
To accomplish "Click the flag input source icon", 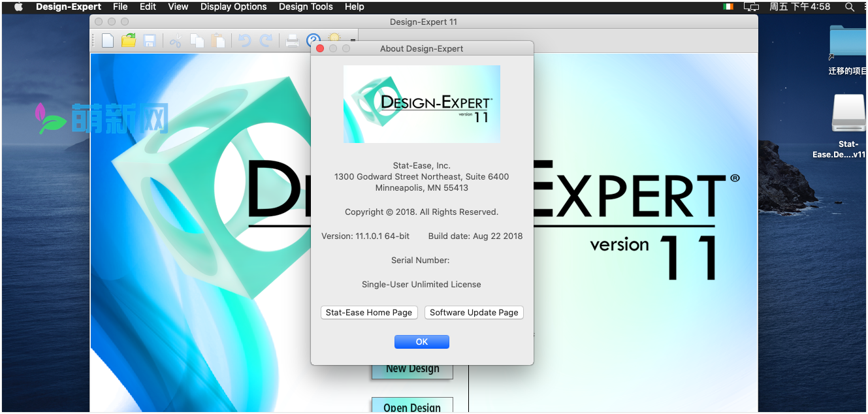I will pyautogui.click(x=728, y=7).
